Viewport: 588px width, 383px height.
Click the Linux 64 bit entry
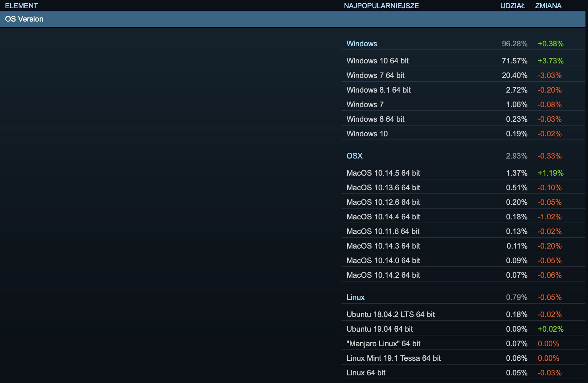366,373
